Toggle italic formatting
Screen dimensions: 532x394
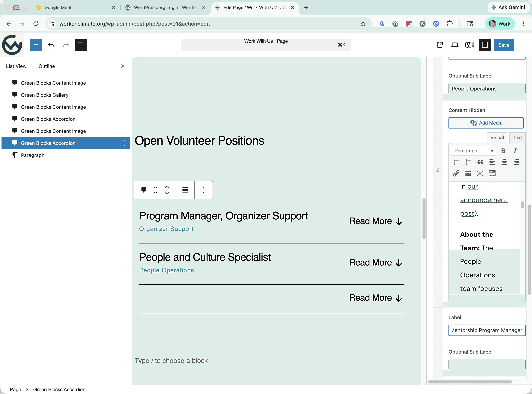(515, 151)
